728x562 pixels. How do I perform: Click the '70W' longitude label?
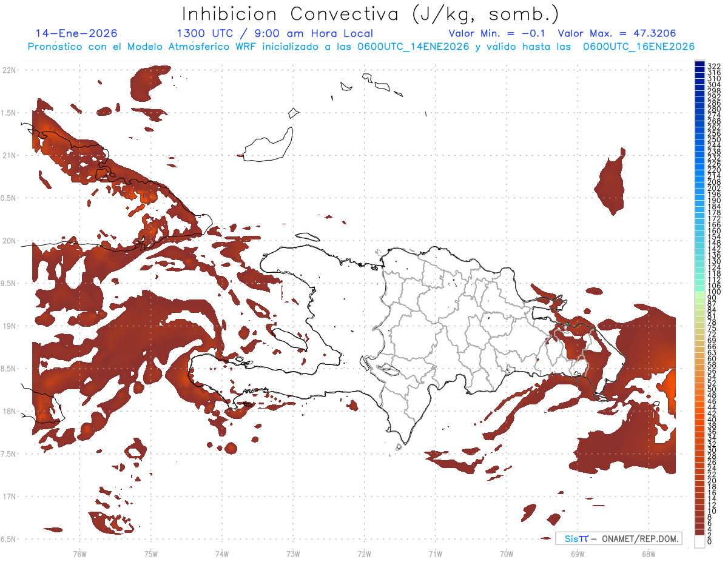(x=507, y=554)
